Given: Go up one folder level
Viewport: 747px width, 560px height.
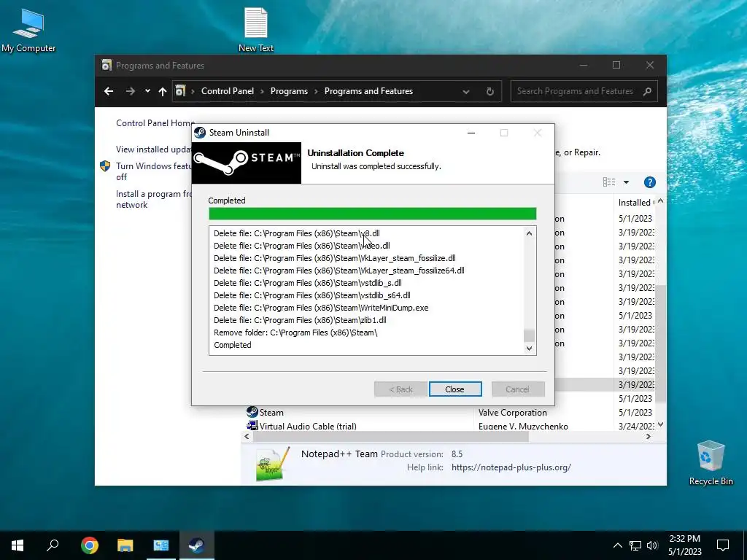Looking at the screenshot, I should (163, 91).
